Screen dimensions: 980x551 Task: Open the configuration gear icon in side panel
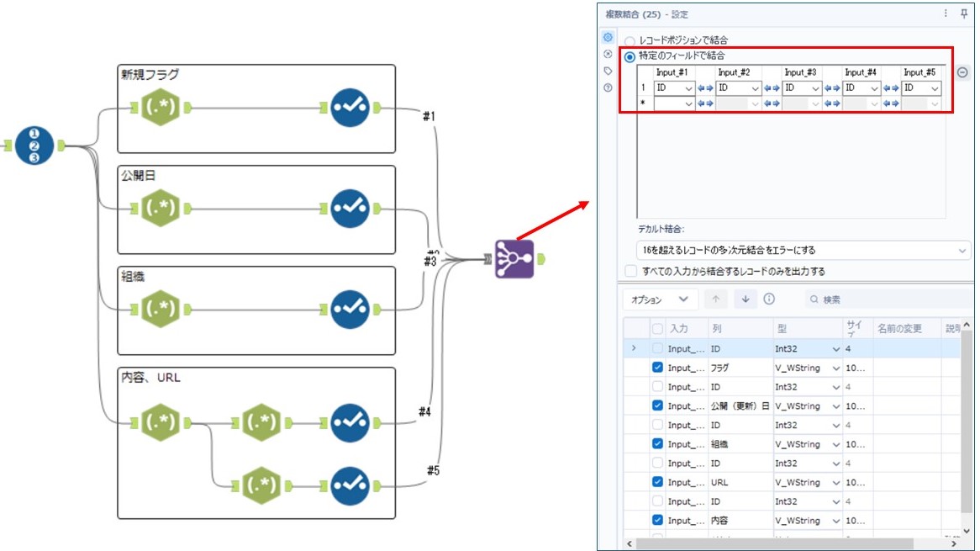tap(608, 37)
